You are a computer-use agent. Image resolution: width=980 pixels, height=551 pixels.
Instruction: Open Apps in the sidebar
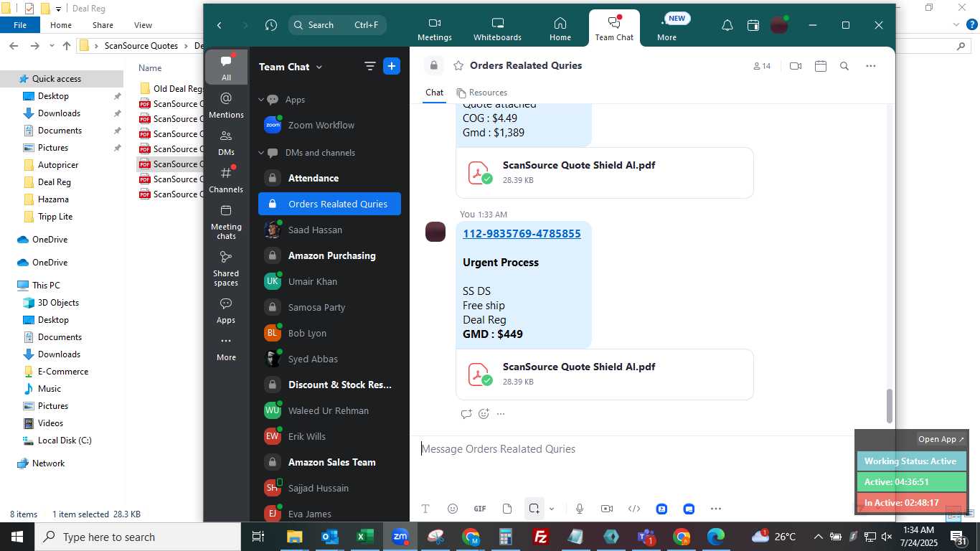pos(226,310)
